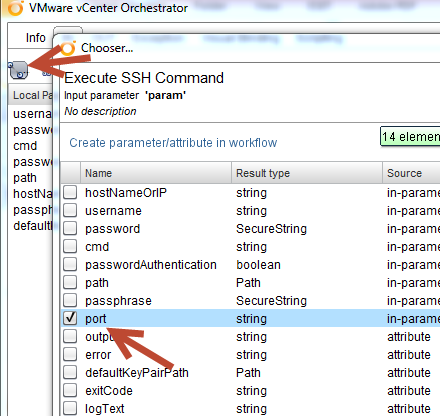
Task: Check the path row checkbox
Action: (70, 283)
